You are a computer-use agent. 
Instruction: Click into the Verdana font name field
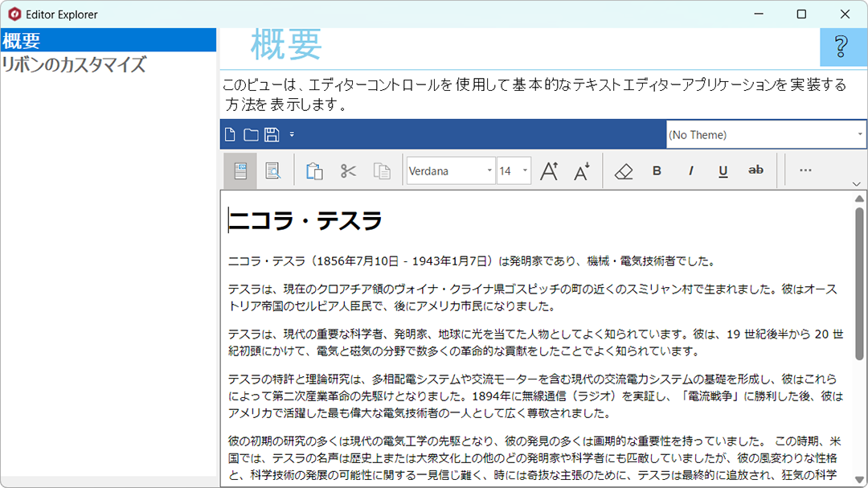click(x=446, y=170)
